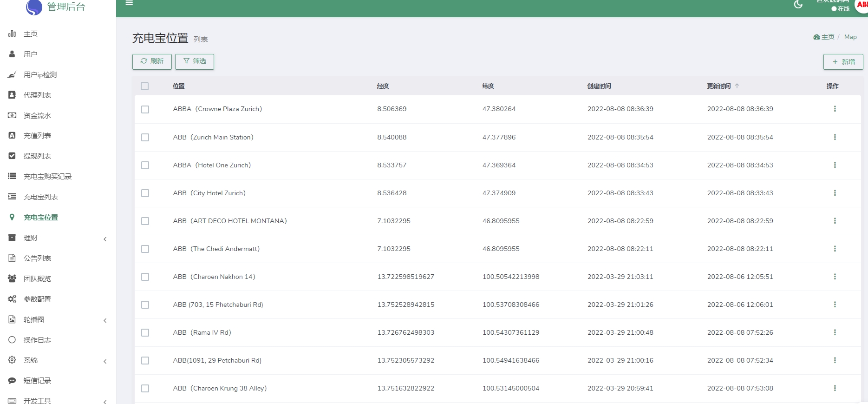868x404 pixels.
Task: Click the 用户ip检测 sidebar icon
Action: [x=12, y=75]
